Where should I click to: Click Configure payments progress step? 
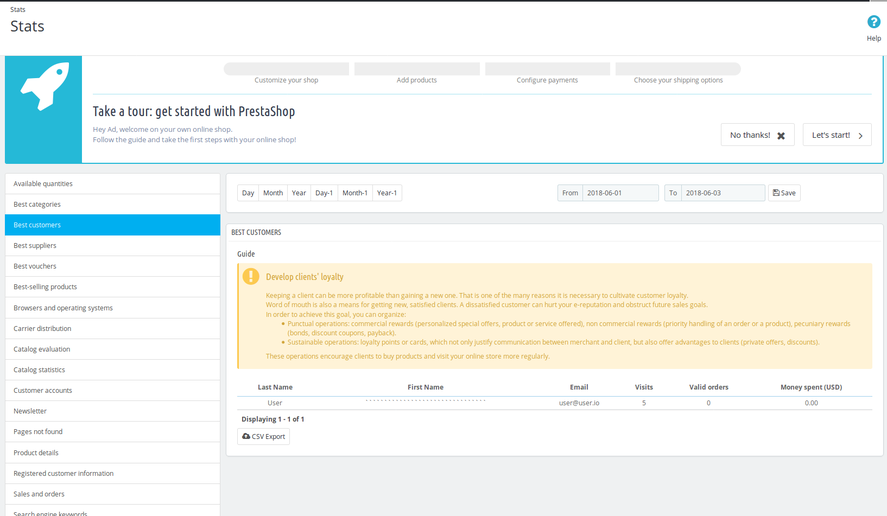click(x=548, y=74)
